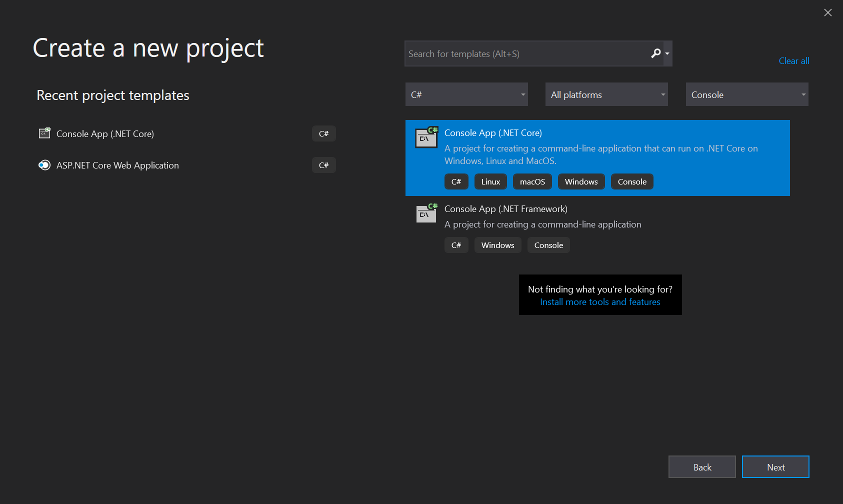Click the Next button
Image resolution: width=843 pixels, height=504 pixels.
coord(775,467)
